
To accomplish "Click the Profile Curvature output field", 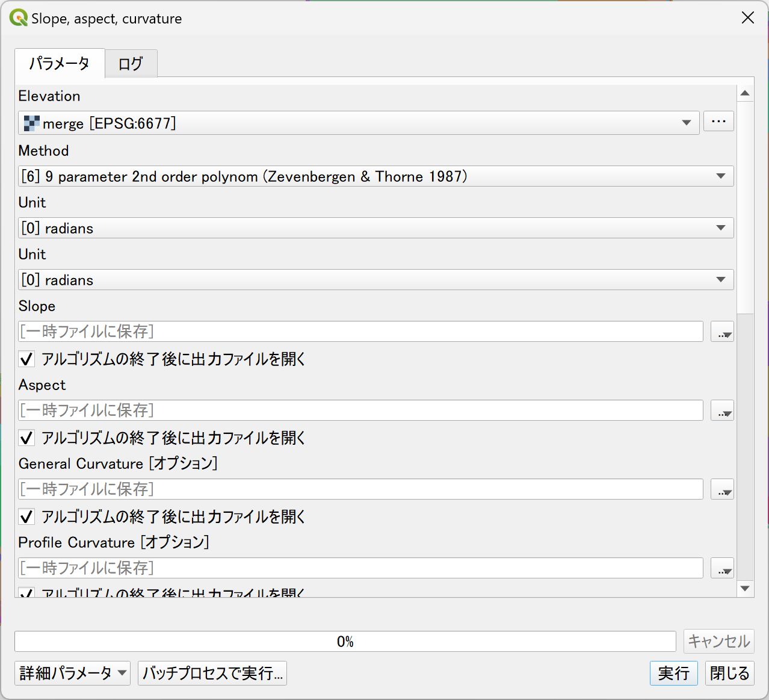I will click(360, 568).
